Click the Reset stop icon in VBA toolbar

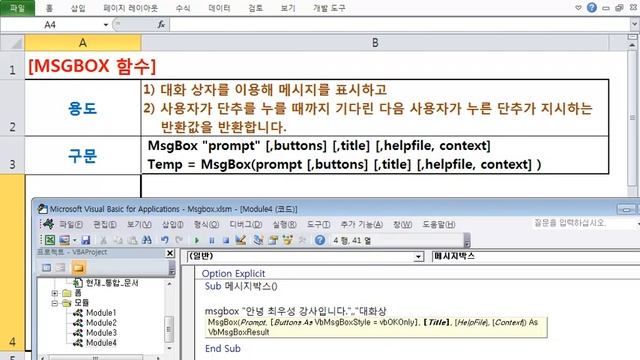pyautogui.click(x=226, y=240)
